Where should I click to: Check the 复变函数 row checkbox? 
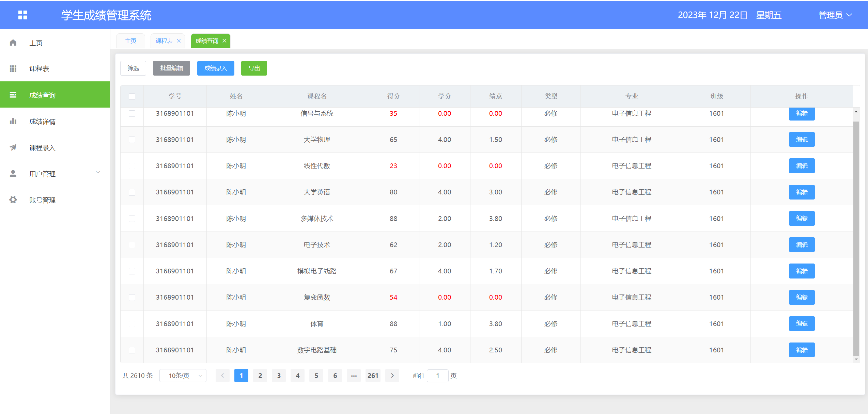coord(132,298)
